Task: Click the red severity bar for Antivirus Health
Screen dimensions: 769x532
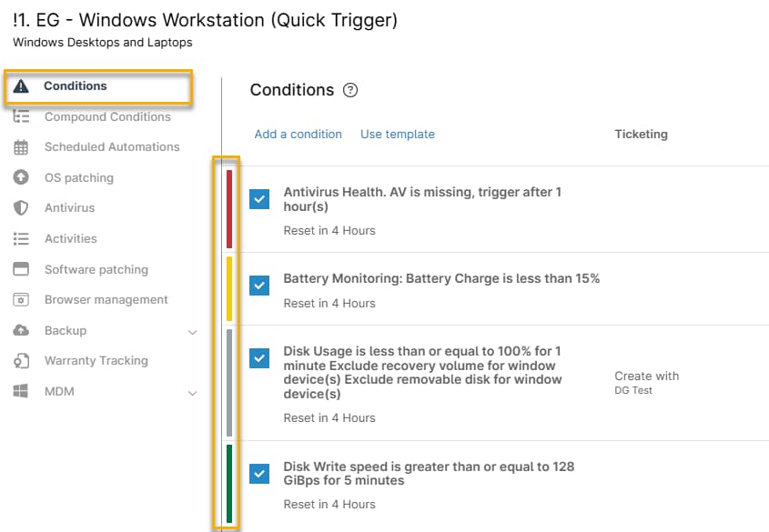Action: click(229, 208)
